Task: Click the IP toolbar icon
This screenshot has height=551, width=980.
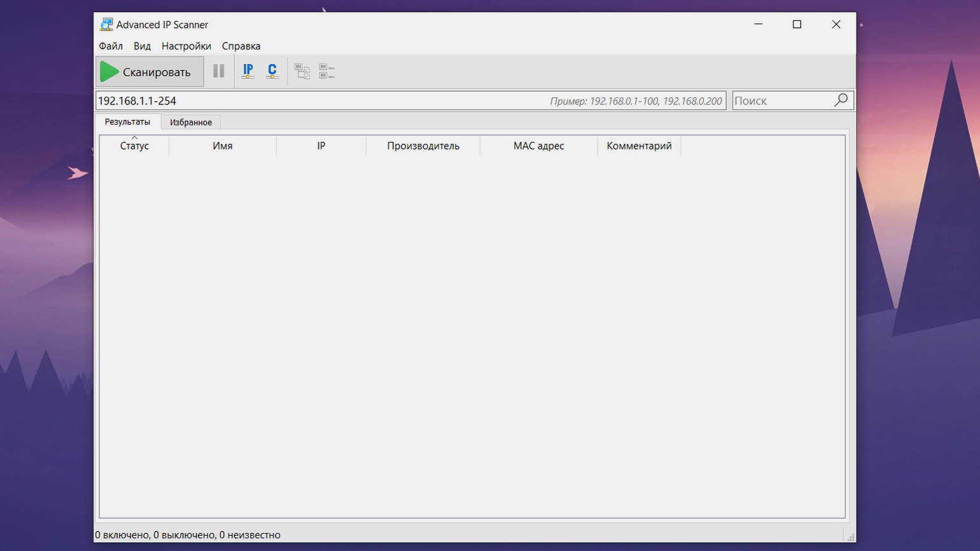Action: [x=248, y=71]
